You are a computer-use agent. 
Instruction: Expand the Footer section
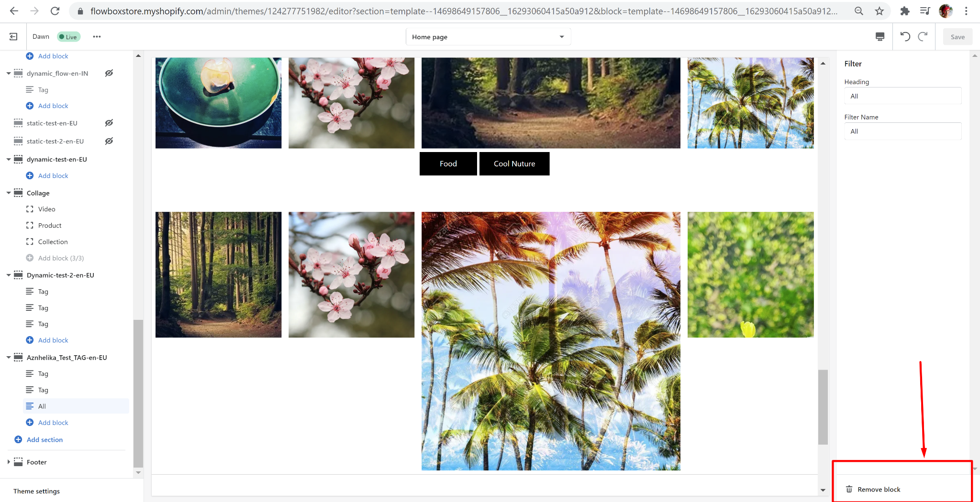point(9,462)
